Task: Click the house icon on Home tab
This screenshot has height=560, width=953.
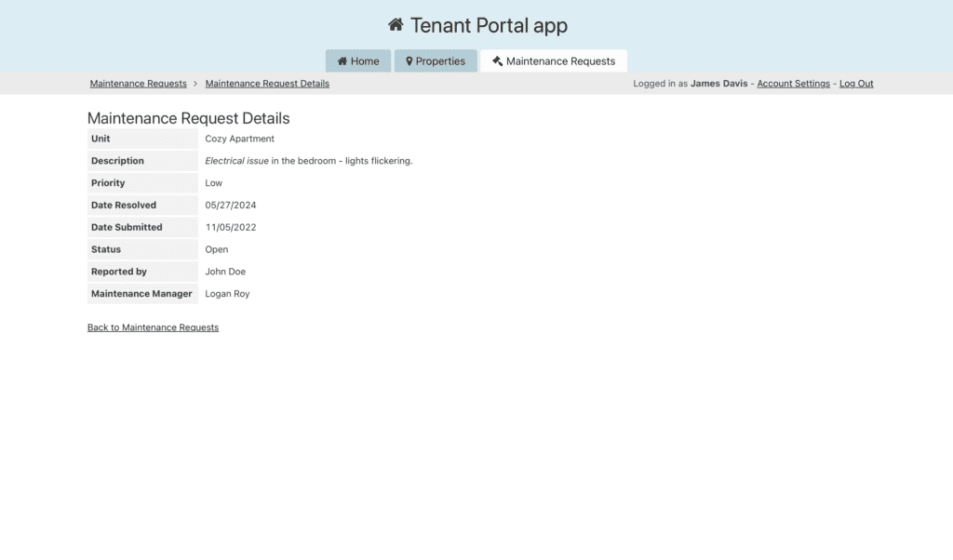Action: 342,61
